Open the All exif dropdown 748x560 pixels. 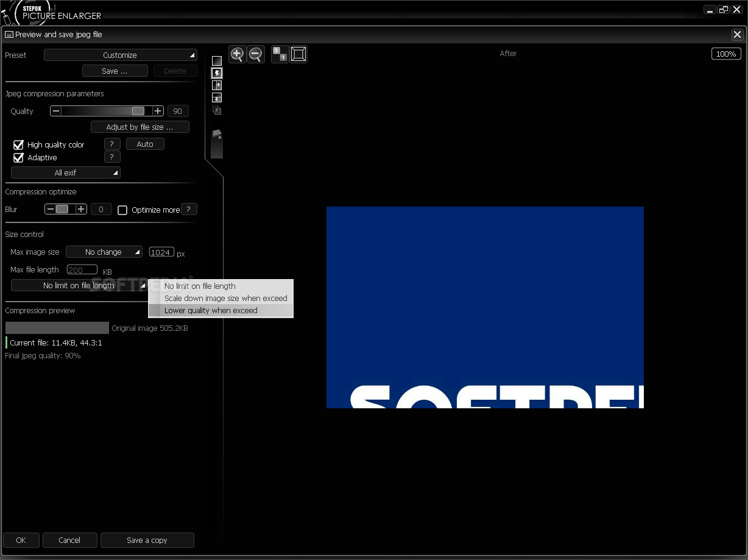66,172
